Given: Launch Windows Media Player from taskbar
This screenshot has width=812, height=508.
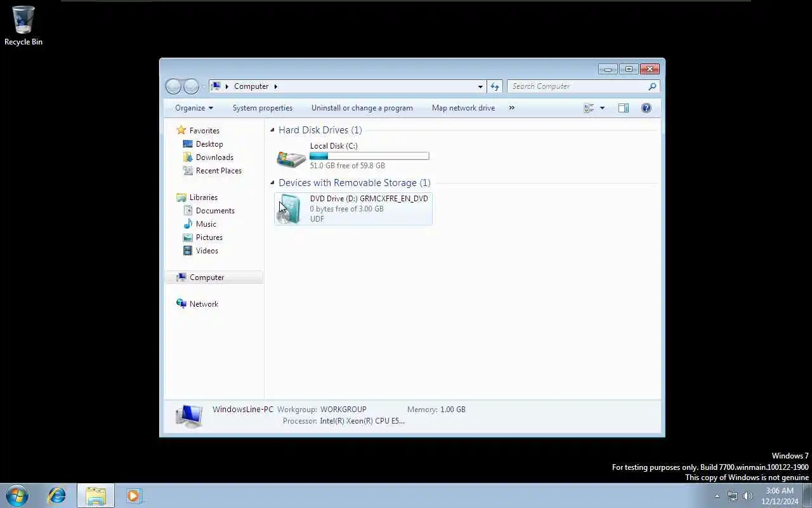Looking at the screenshot, I should click(134, 496).
